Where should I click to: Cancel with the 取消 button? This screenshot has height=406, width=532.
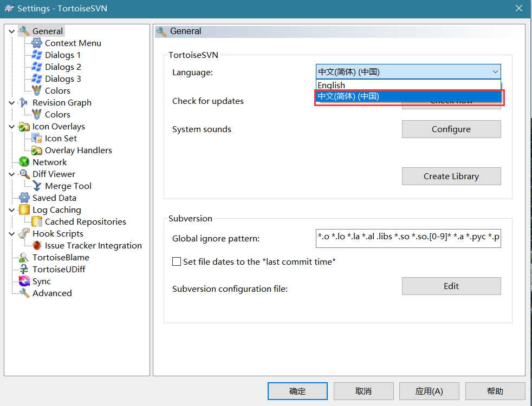[364, 391]
